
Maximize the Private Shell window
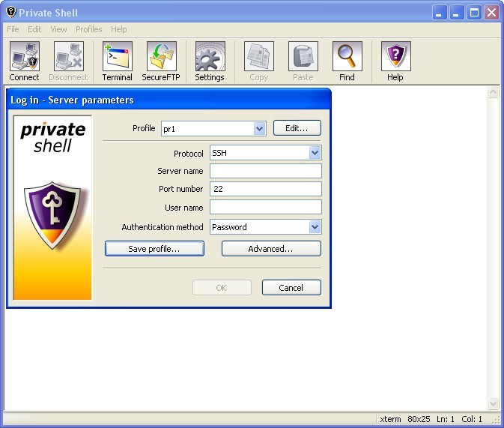point(474,13)
